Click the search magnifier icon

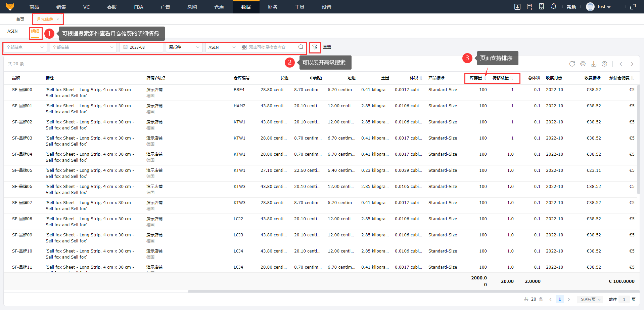(301, 47)
